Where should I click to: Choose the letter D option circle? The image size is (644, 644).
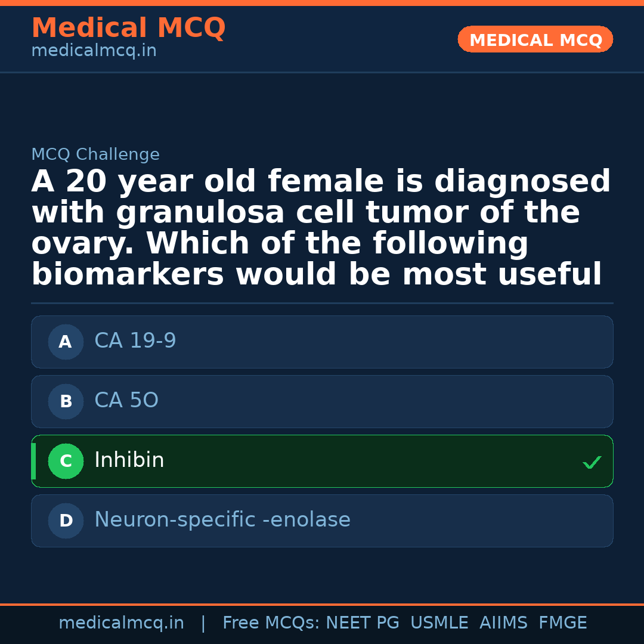tap(66, 521)
